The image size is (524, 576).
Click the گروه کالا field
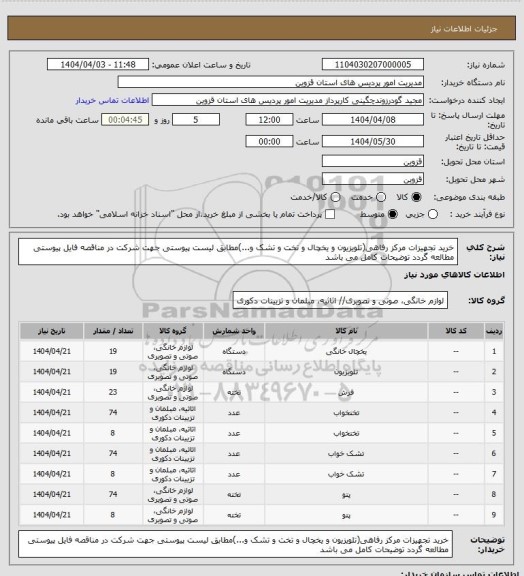coord(340,301)
